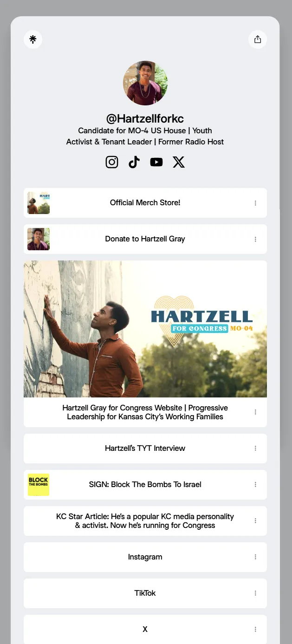Open more options for Official Merch Store
Screen dimensions: 292x644
tap(255, 203)
